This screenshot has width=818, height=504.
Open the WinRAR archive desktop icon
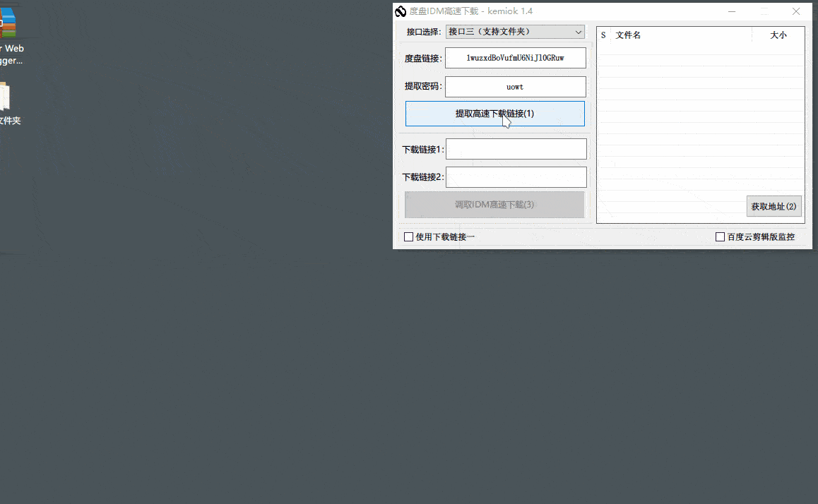tap(8, 23)
